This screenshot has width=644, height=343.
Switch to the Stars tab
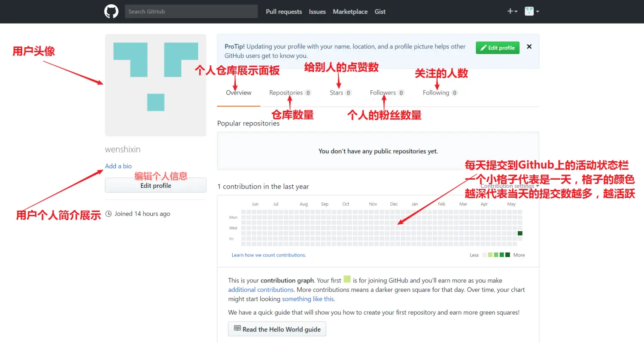(x=340, y=92)
